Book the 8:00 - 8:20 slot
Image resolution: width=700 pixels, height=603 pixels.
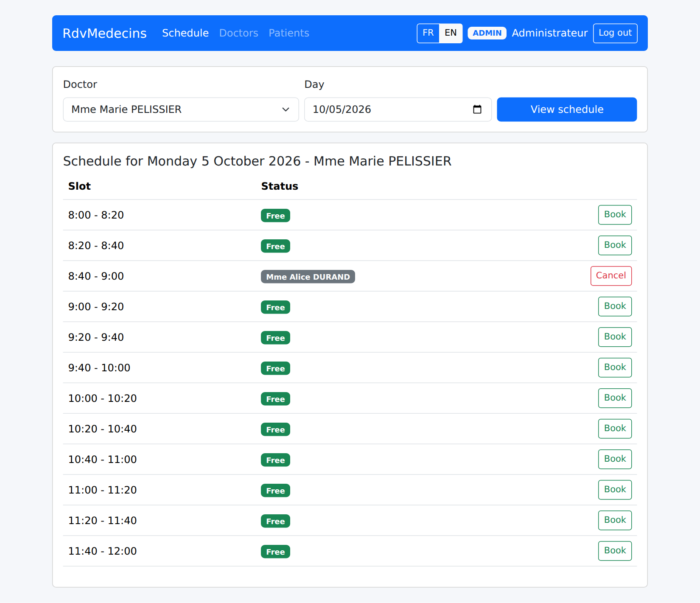615,215
